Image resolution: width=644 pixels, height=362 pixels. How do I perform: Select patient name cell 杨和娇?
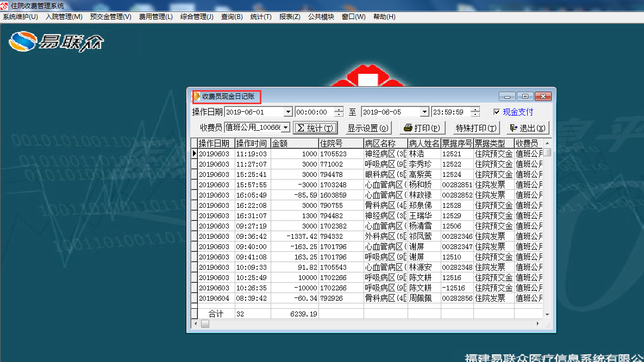[x=424, y=185]
